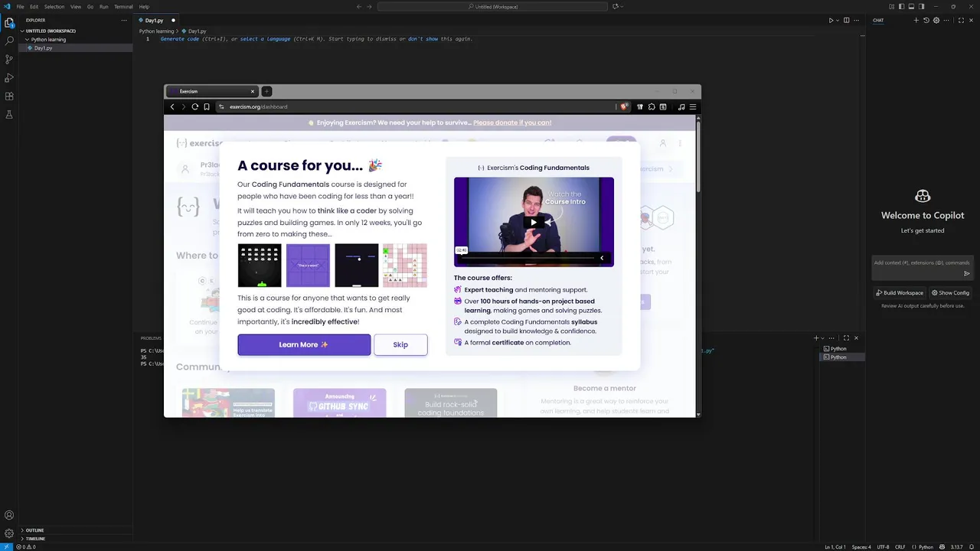Click the 'Please donate if you can!' link
Image resolution: width=980 pixels, height=551 pixels.
[x=512, y=122]
